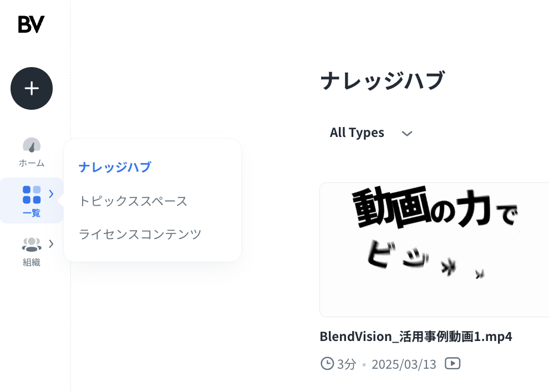Click the 一覧 text label
Viewport: 549px width, 392px height.
coord(32,213)
